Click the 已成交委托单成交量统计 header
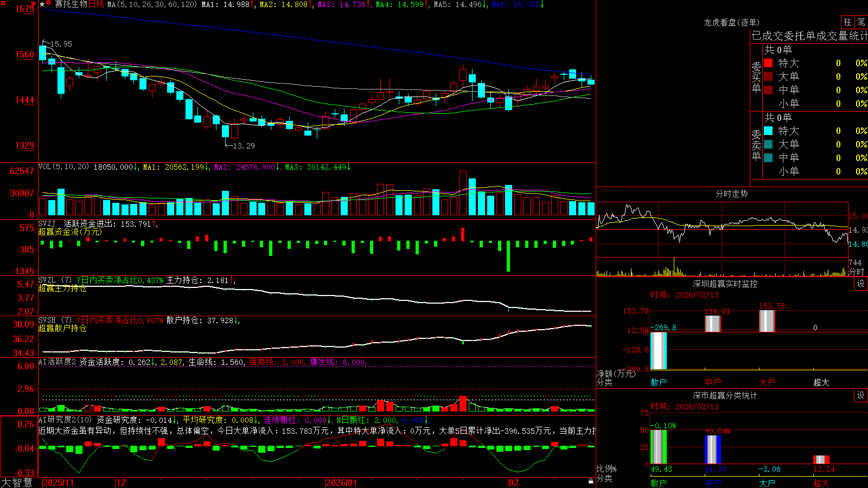868x488 pixels. tap(809, 36)
